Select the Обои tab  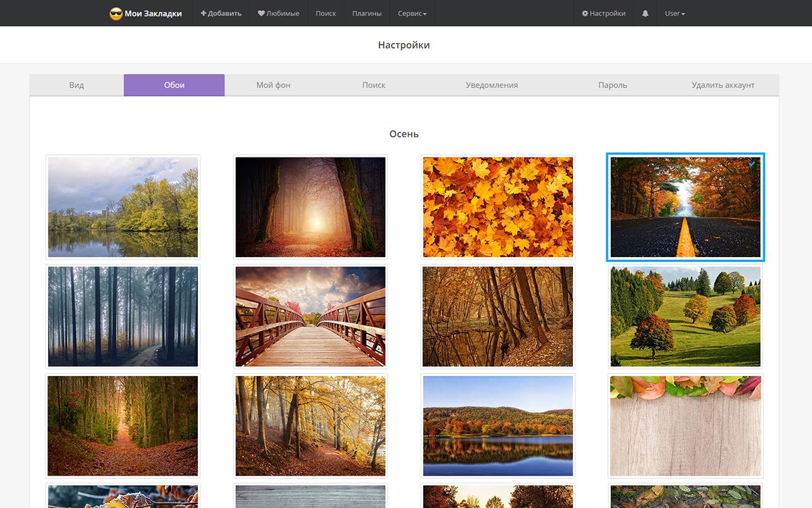174,85
